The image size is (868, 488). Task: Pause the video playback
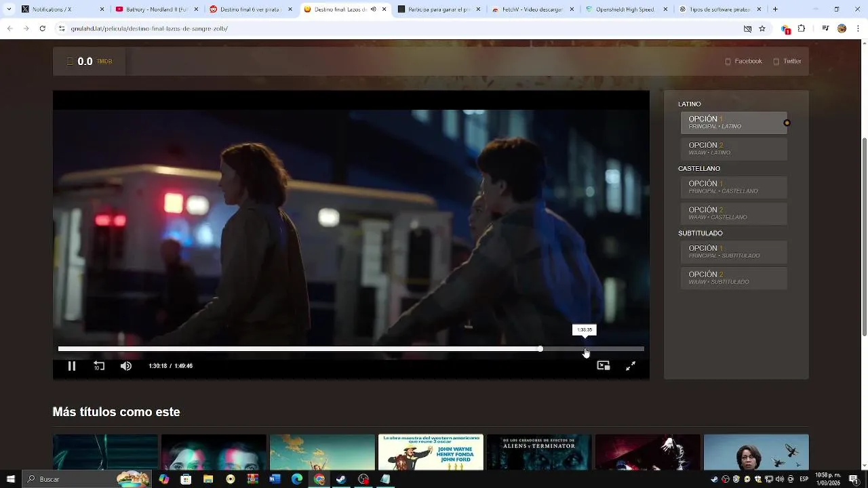71,366
